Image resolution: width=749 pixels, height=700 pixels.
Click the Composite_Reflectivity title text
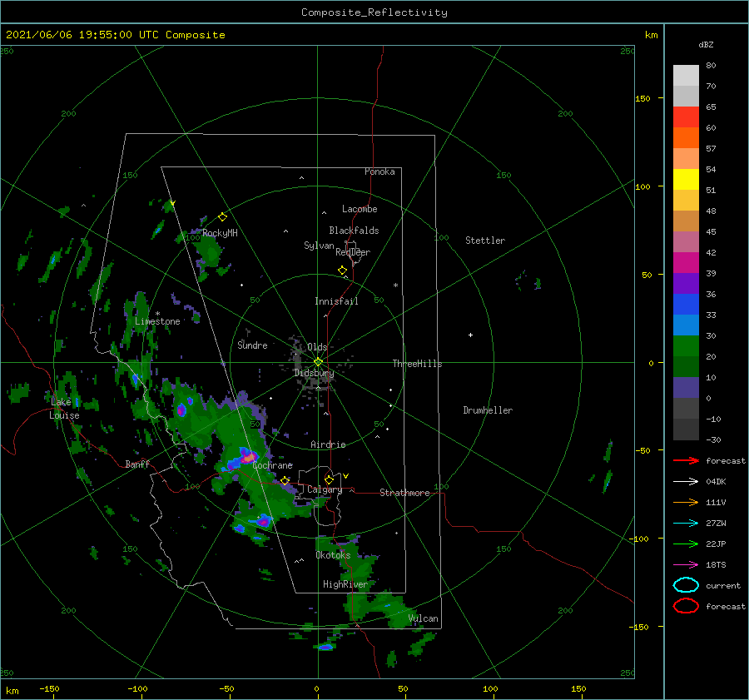374,12
